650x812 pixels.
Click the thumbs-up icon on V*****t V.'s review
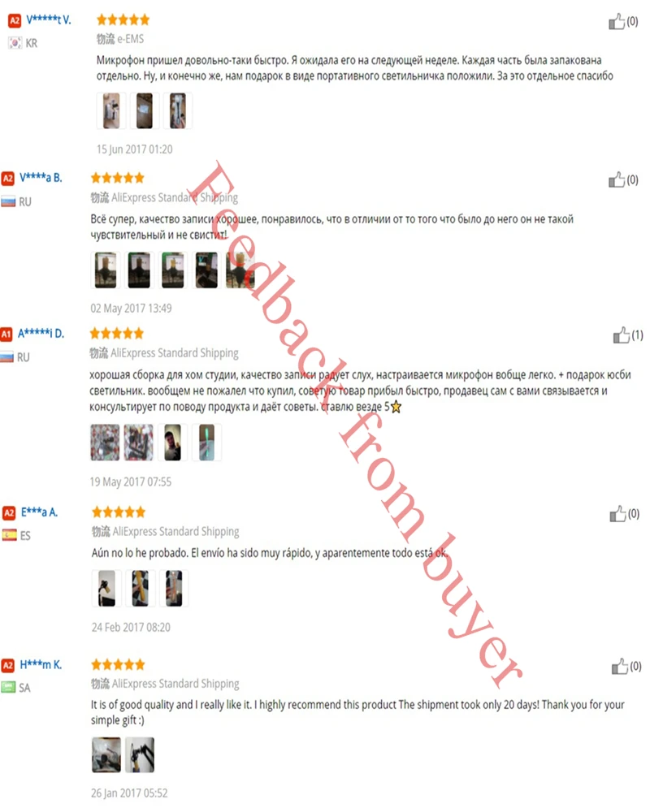pos(617,22)
